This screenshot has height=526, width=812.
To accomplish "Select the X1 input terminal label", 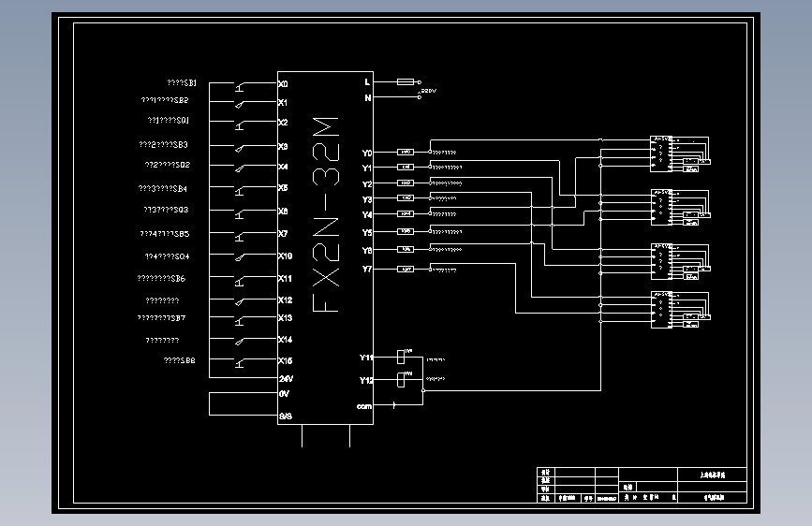I will 282,103.
